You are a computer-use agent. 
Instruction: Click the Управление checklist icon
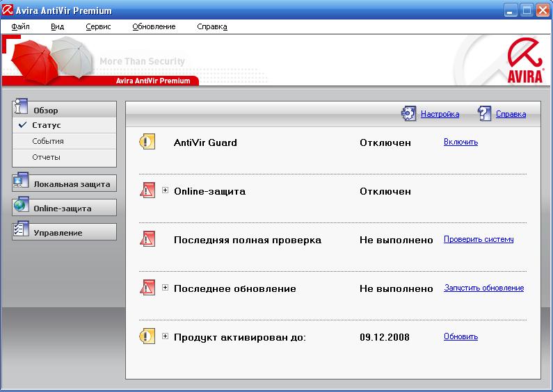21,229
